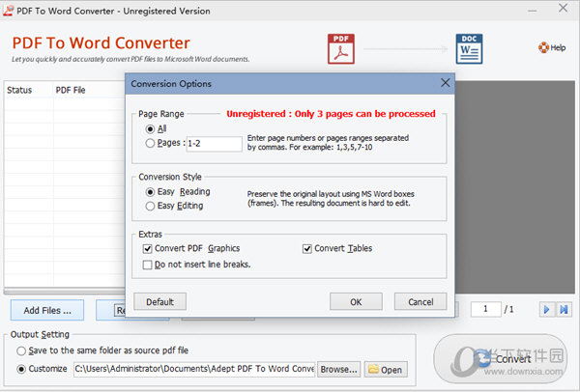Image resolution: width=580 pixels, height=392 pixels.
Task: Click the Add Files button
Action: 47,310
